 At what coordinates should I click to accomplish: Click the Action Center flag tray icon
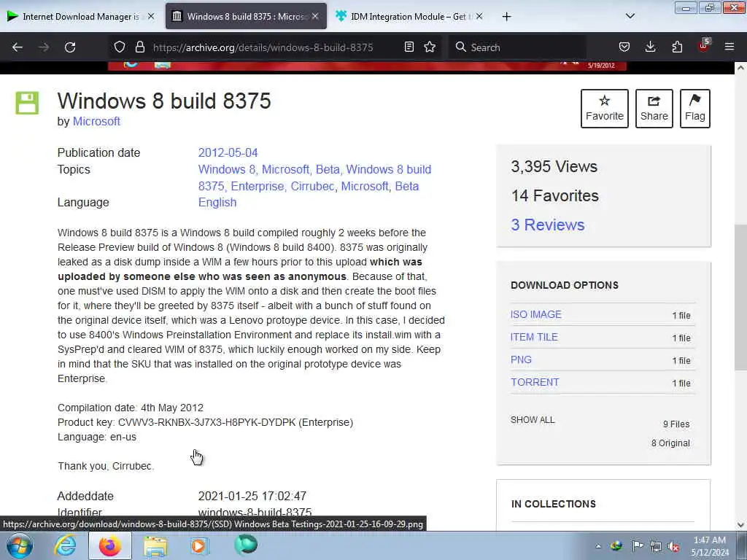pos(637,546)
